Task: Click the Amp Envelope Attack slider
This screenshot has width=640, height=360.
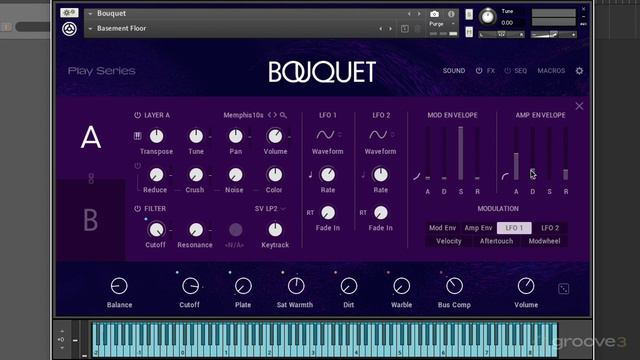Action: click(516, 154)
